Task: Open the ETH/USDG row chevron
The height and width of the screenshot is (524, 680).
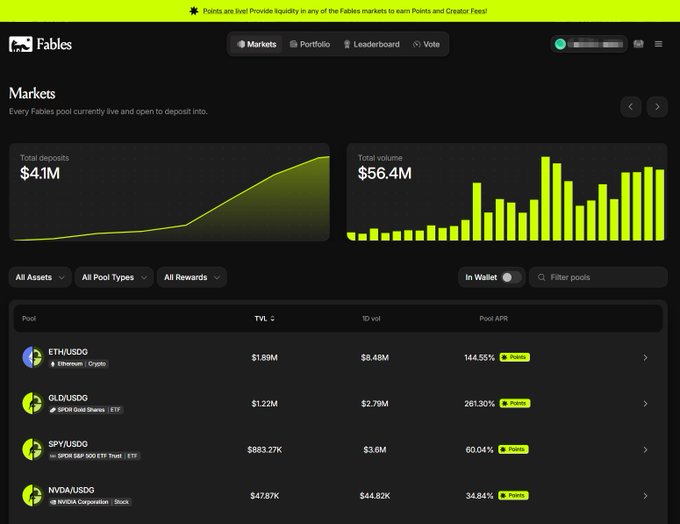Action: pyautogui.click(x=645, y=357)
